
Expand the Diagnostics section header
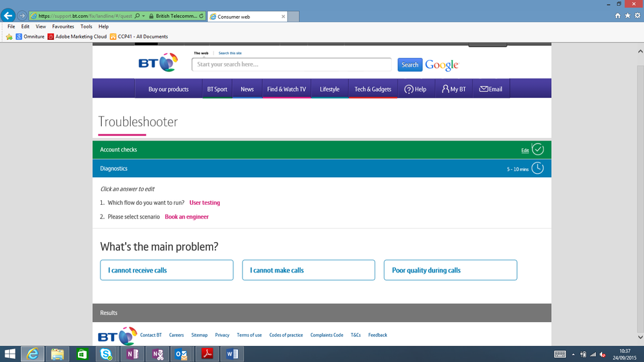point(322,168)
